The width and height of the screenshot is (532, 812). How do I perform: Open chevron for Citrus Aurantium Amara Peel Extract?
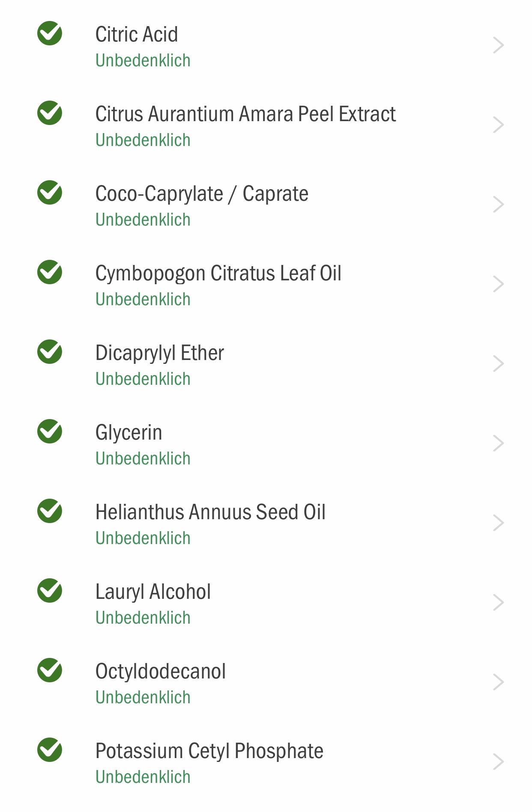(498, 125)
